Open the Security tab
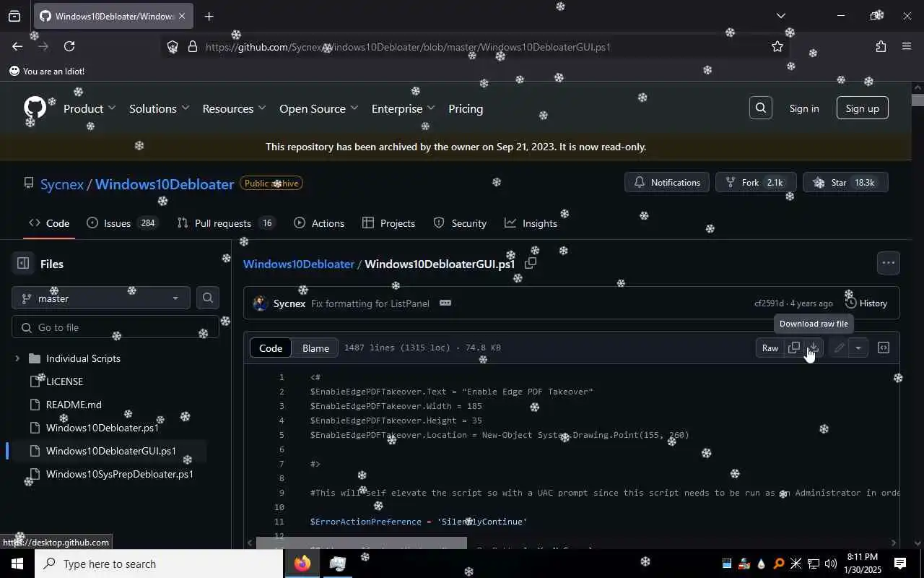924x578 pixels. [x=460, y=223]
